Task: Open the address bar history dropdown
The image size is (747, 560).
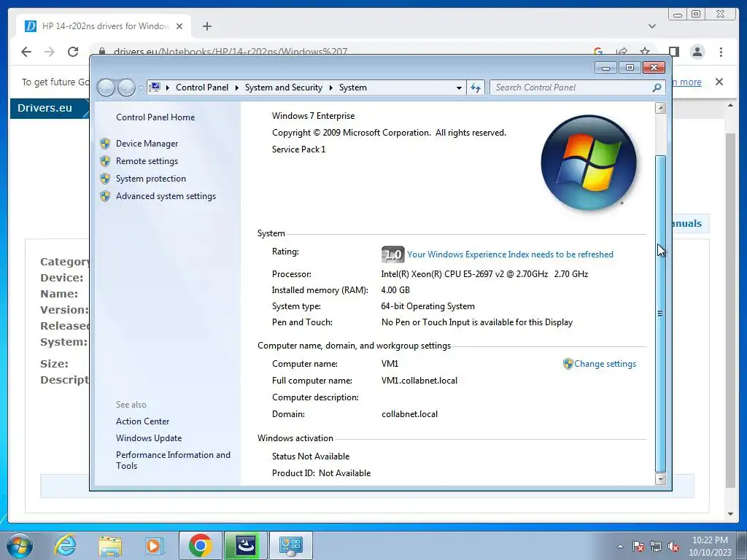Action: (459, 87)
